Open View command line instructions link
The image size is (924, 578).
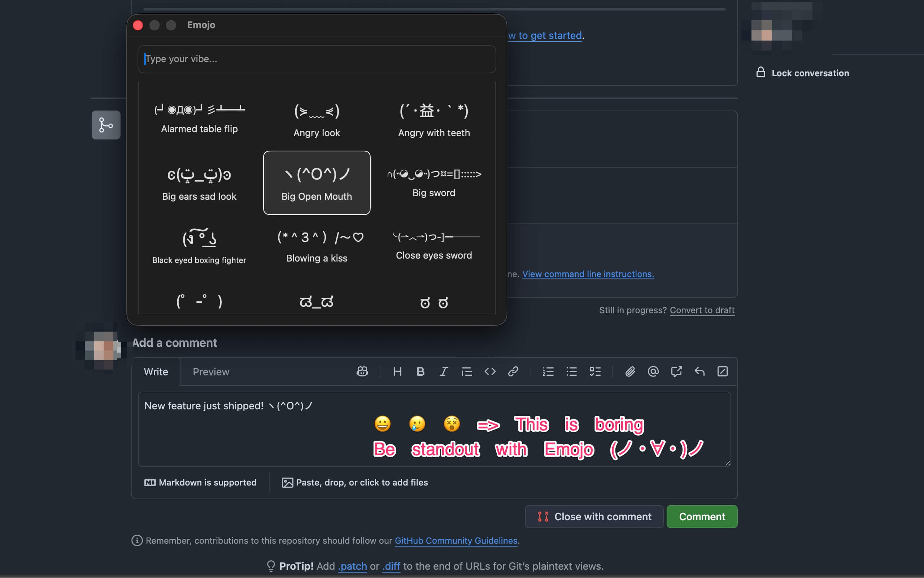click(588, 274)
